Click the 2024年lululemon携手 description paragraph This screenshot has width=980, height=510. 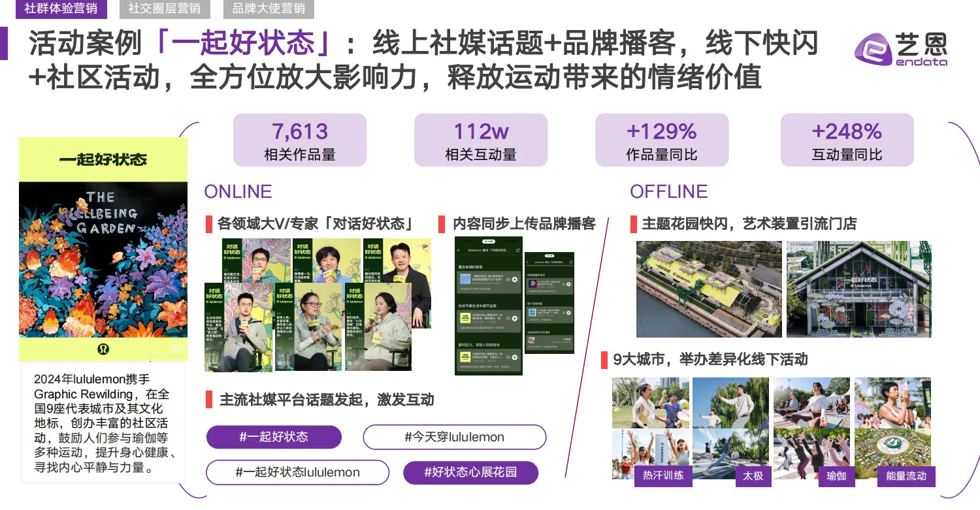coord(103,424)
